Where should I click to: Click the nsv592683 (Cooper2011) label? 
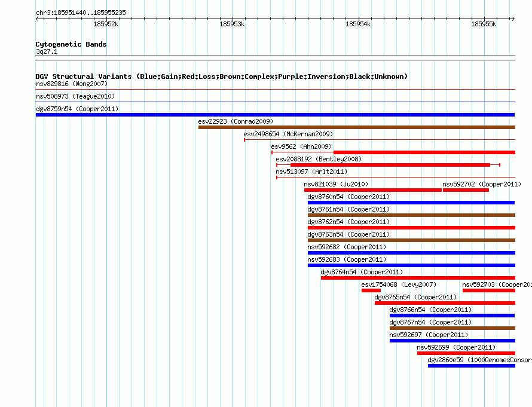point(347,259)
